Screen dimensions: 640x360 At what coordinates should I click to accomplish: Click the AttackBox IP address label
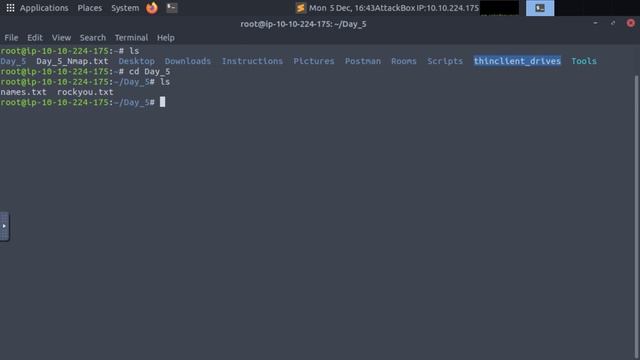coord(427,8)
